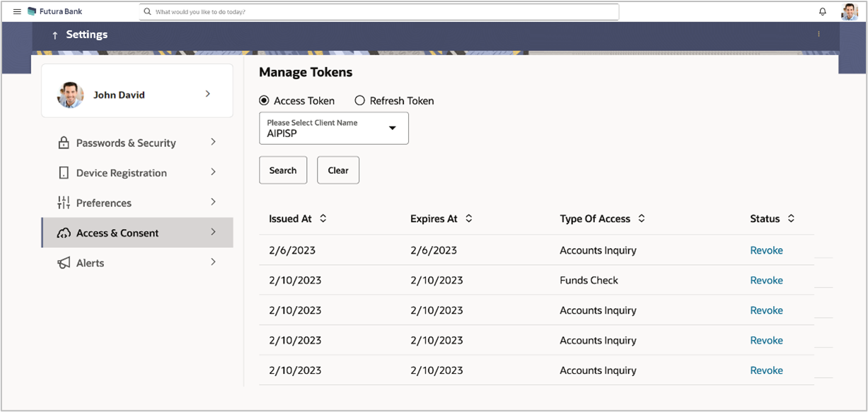Click the Passwords & Security lock icon

[64, 143]
